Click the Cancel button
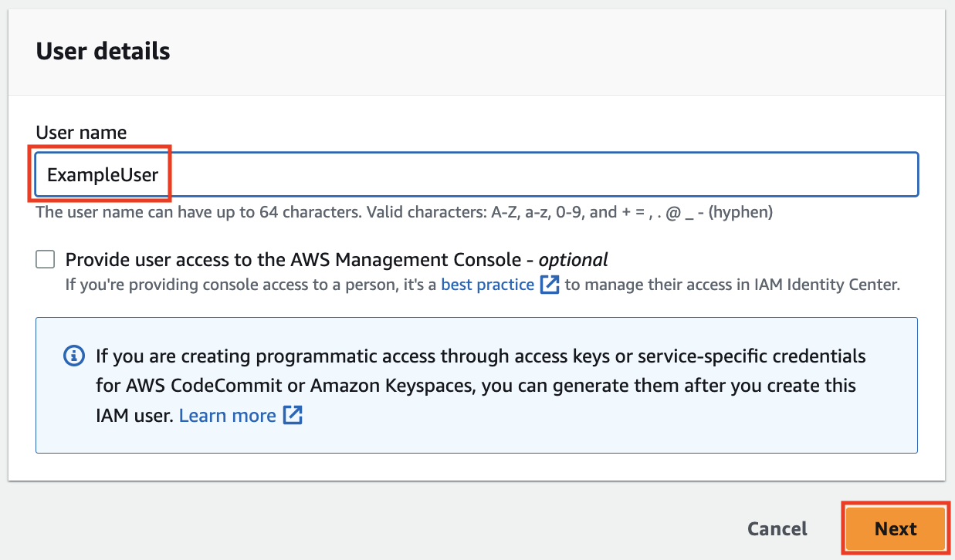Image resolution: width=955 pixels, height=560 pixels. click(x=777, y=529)
